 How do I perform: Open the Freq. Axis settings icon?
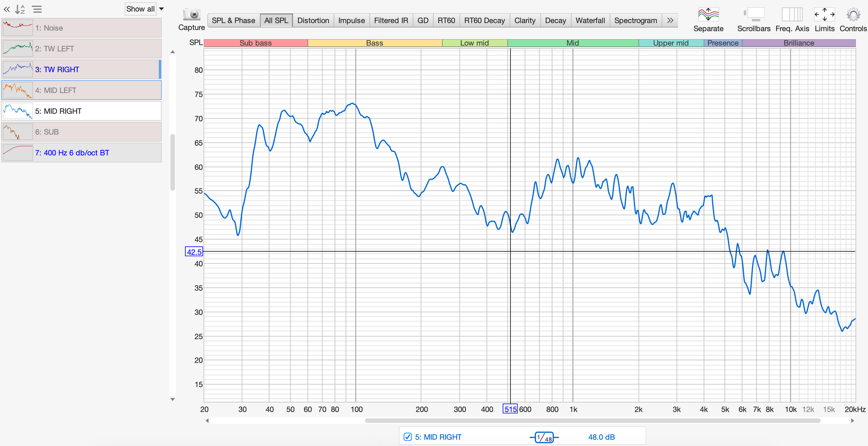pos(792,15)
